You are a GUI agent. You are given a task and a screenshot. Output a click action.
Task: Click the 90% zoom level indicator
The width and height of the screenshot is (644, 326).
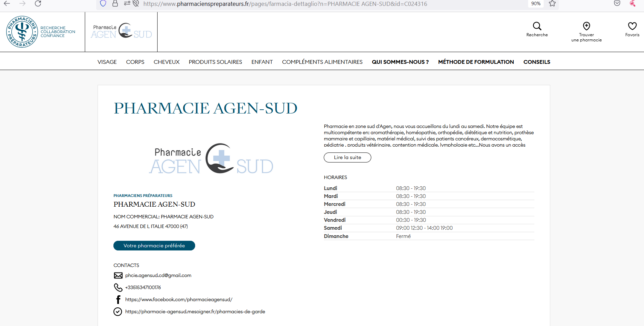click(x=536, y=4)
